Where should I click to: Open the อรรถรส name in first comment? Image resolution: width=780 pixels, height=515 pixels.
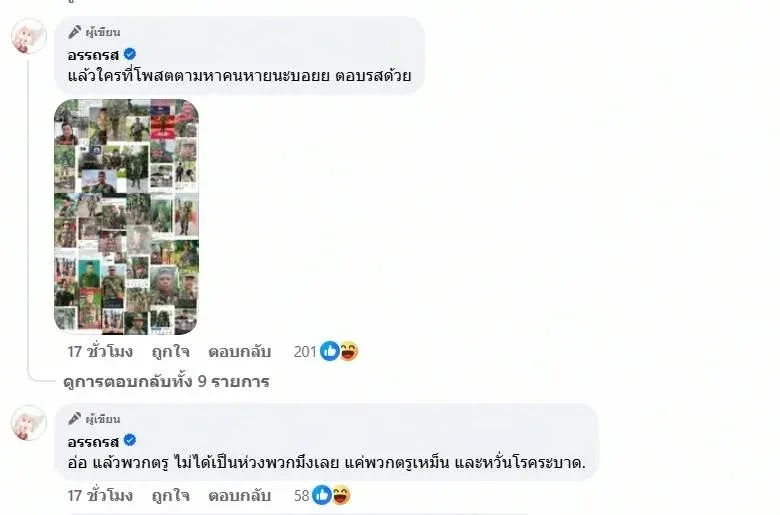93,55
